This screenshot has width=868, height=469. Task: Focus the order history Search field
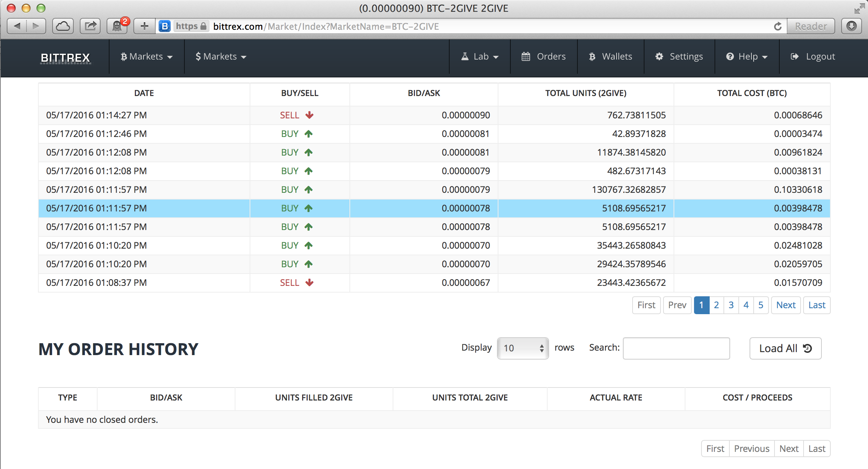click(x=676, y=348)
